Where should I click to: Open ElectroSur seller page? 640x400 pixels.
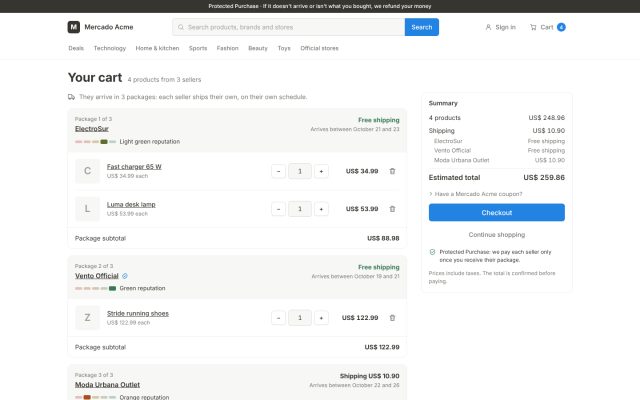pyautogui.click(x=92, y=129)
